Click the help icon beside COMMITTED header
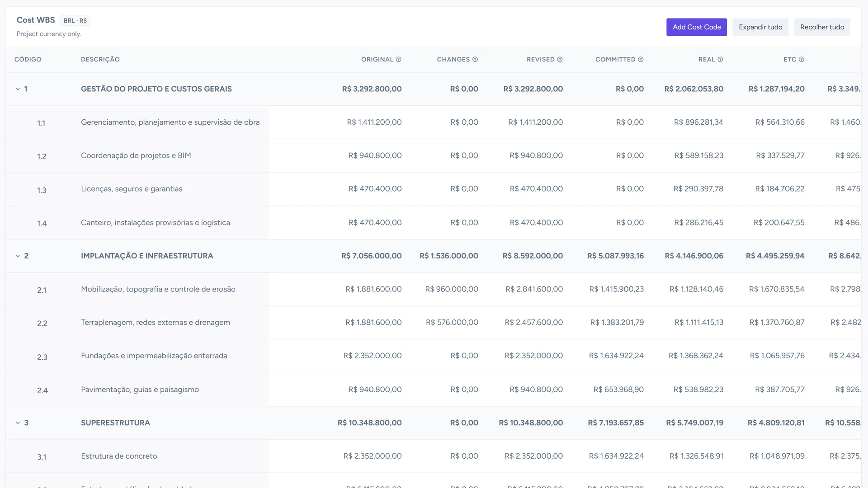The width and height of the screenshot is (868, 488). point(641,59)
